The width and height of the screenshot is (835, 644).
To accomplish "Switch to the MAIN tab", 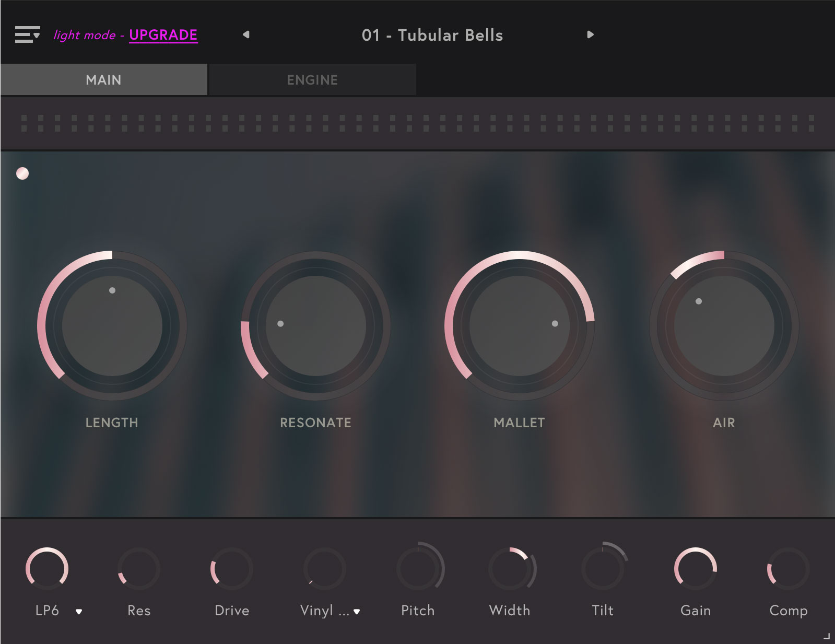I will 104,80.
